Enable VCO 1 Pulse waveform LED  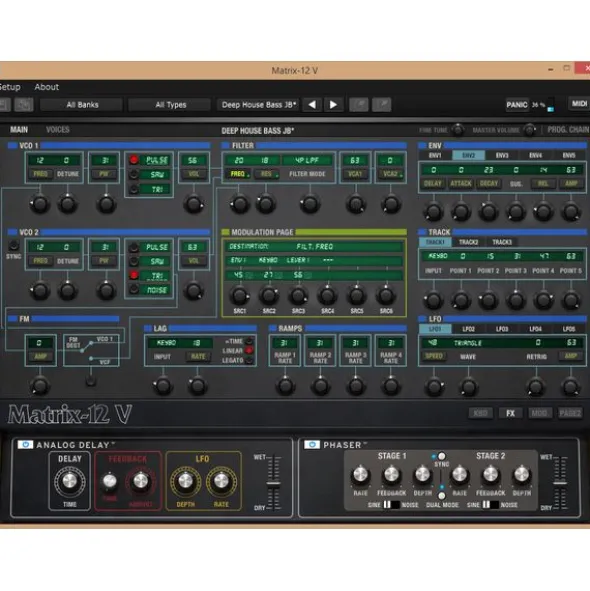pos(134,160)
